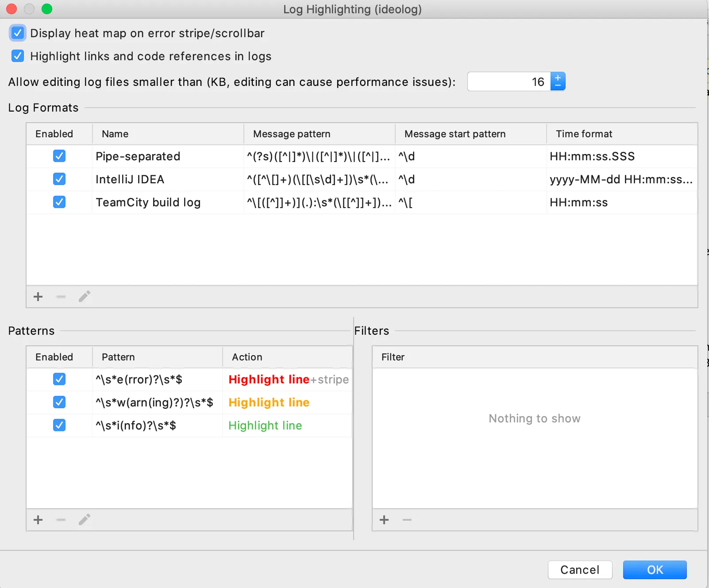Disable the warning pattern checkbox
Viewport: 709px width, 588px height.
point(59,402)
